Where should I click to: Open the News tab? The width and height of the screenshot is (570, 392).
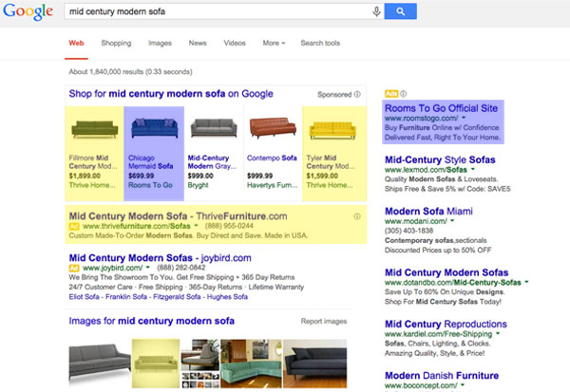(198, 43)
